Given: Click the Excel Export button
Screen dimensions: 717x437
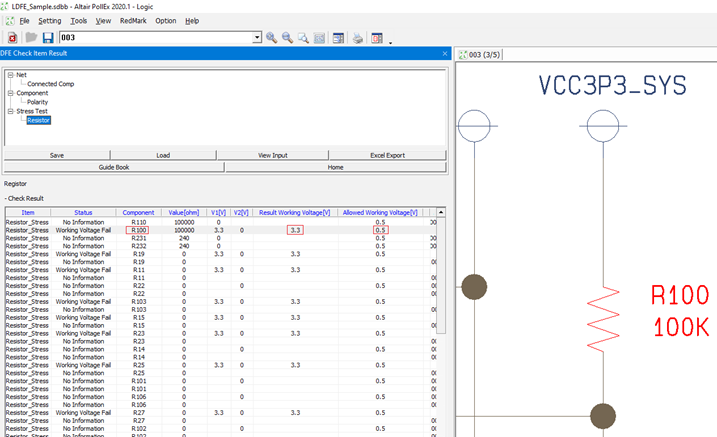Looking at the screenshot, I should click(387, 155).
